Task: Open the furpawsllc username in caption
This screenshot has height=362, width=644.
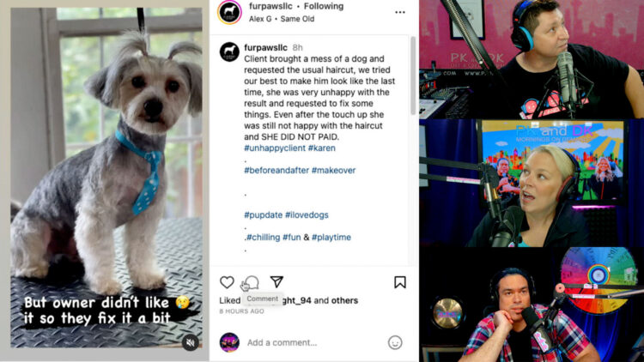Action: pyautogui.click(x=265, y=48)
